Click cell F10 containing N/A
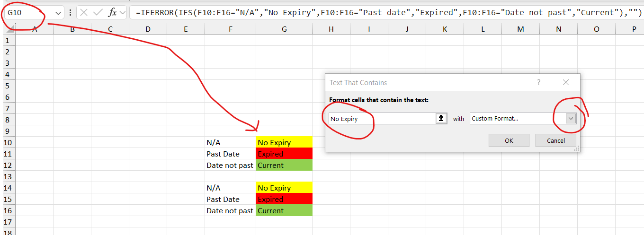This screenshot has width=644, height=235. pyautogui.click(x=230, y=142)
